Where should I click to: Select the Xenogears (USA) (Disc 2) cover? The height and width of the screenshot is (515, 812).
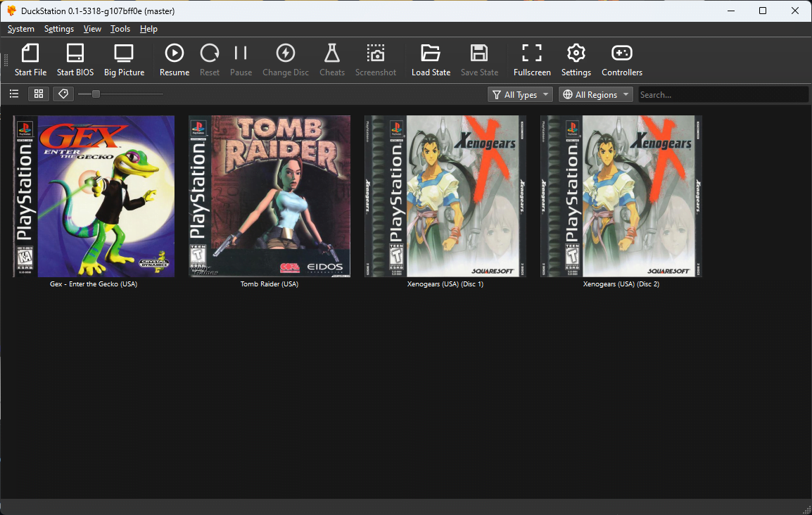621,196
